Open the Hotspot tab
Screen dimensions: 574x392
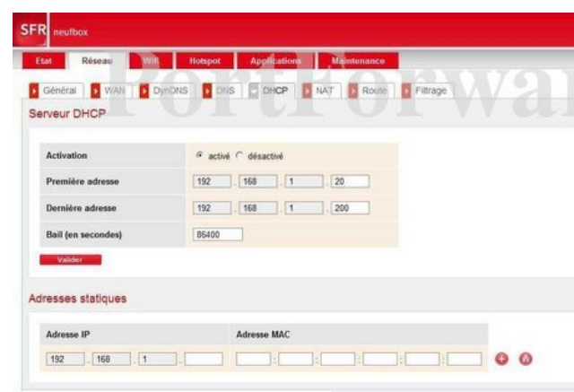(204, 61)
